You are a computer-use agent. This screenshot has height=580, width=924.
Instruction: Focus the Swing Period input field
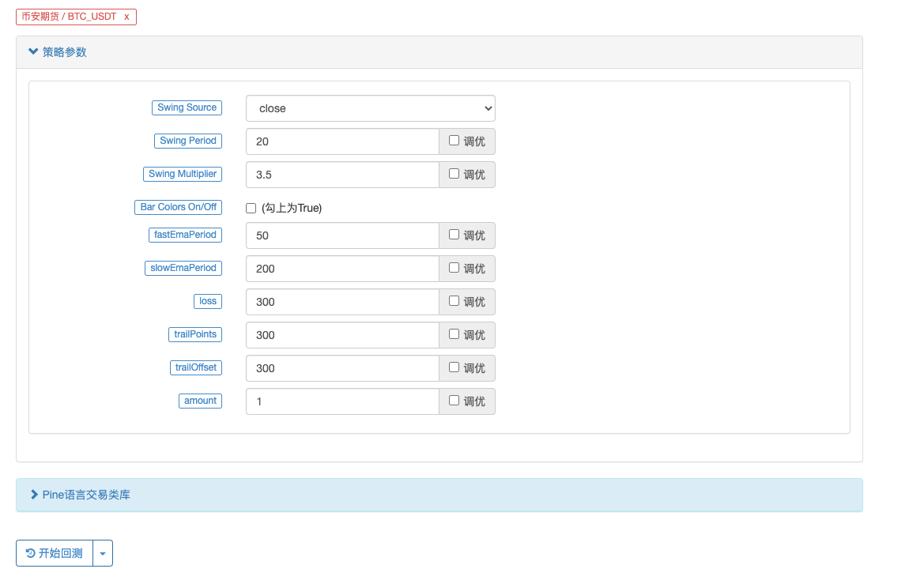click(x=342, y=141)
